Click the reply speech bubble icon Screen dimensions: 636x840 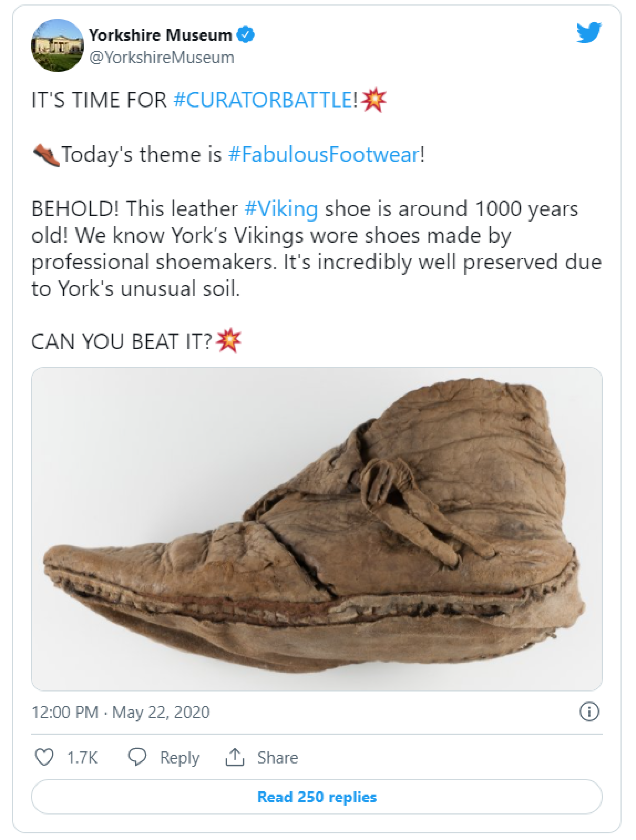(137, 757)
